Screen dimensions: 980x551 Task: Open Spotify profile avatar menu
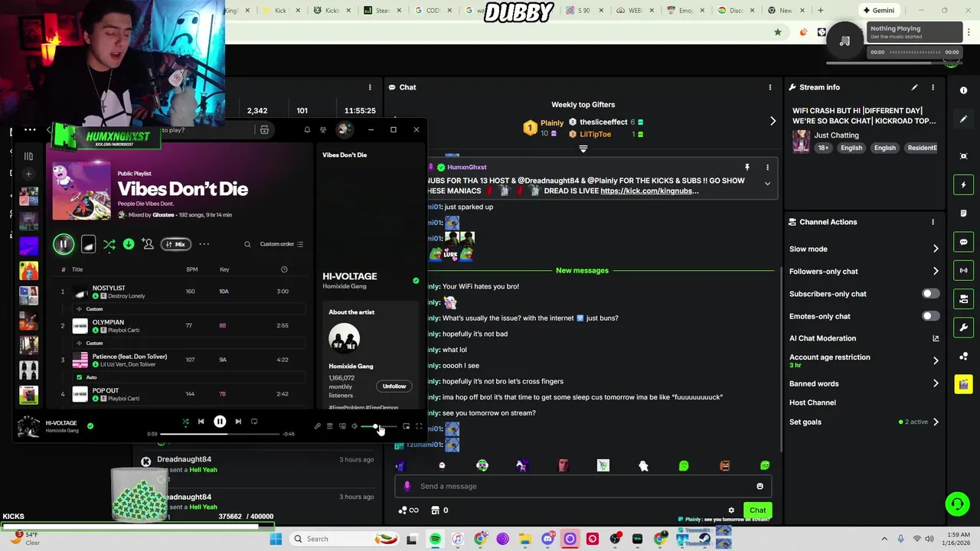(x=344, y=129)
